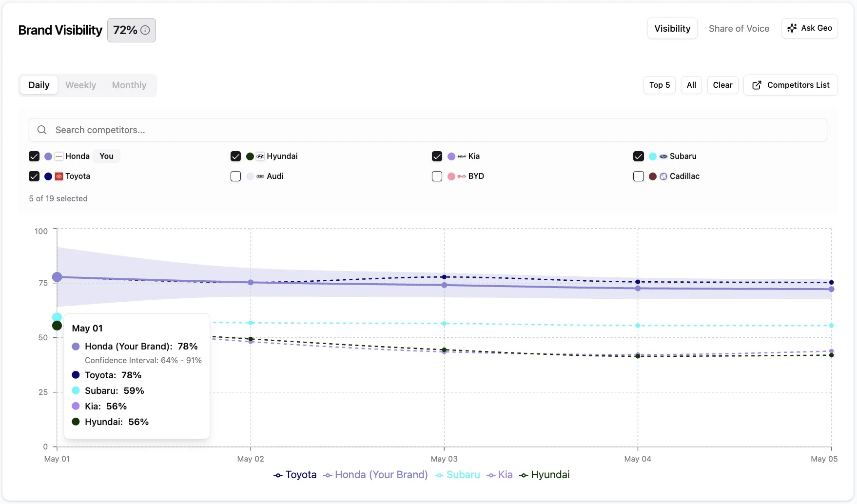Enable the Audi checkbox

coord(235,176)
